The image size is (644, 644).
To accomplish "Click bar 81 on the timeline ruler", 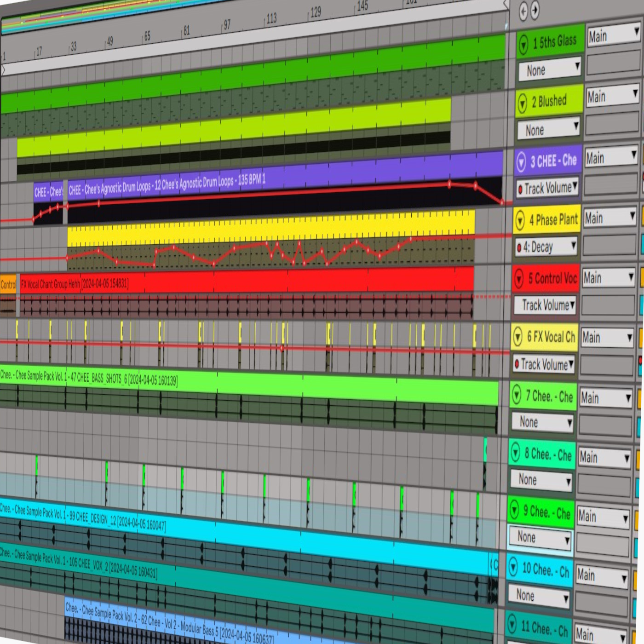I will [186, 31].
